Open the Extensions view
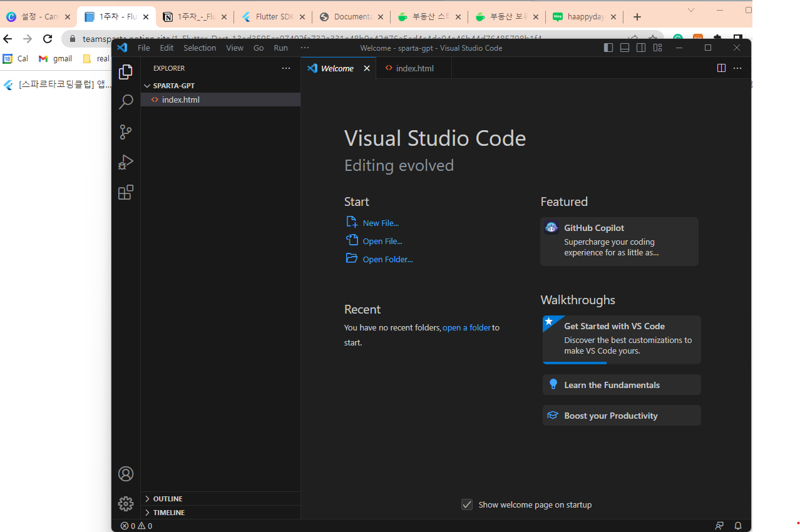Viewport: 800px width, 532px height. tap(126, 192)
